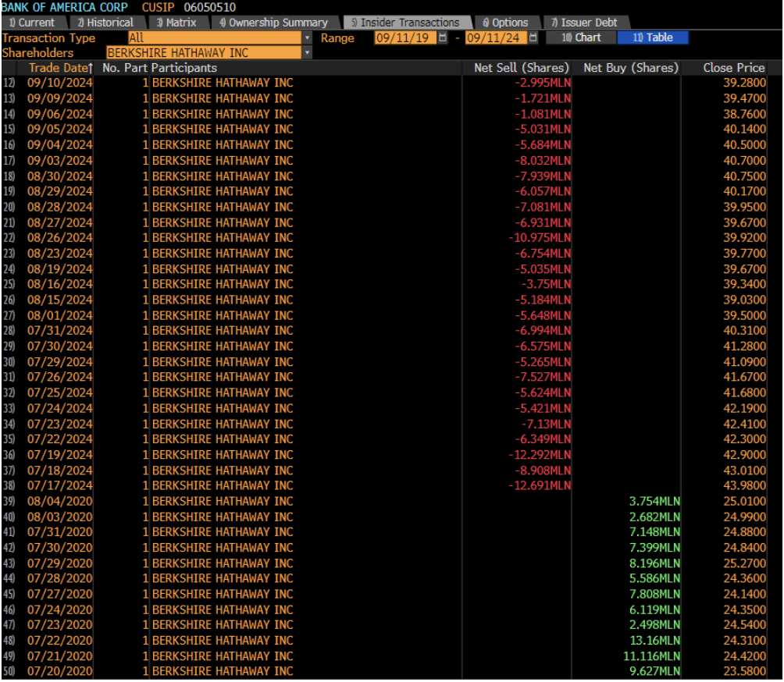Select net sell value -7.13MLN
This screenshot has width=784, height=682.
click(546, 424)
